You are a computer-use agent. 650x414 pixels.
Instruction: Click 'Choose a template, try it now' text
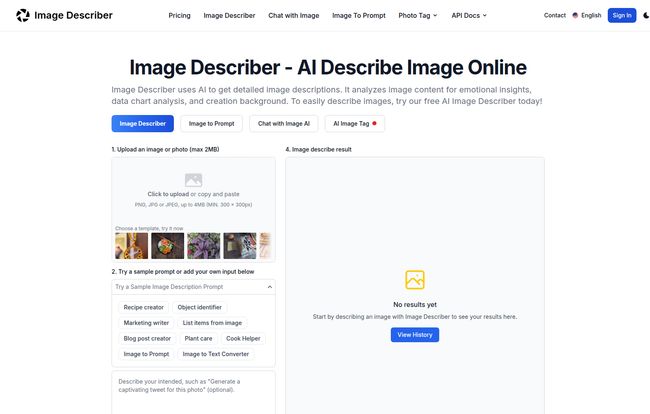[x=149, y=228]
